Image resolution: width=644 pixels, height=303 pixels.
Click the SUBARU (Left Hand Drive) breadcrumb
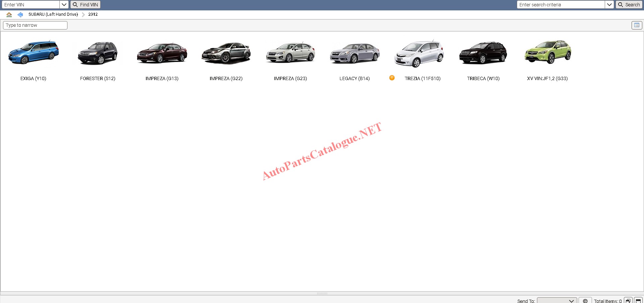[53, 14]
